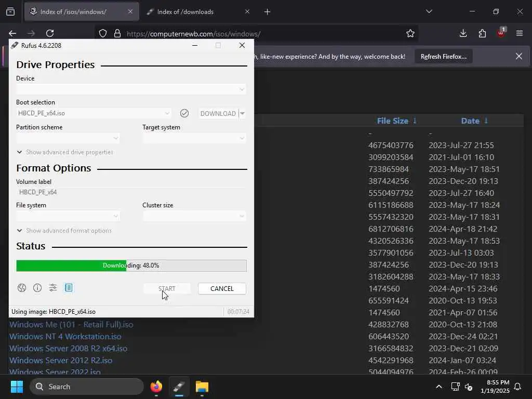Open the Device dropdown in Rufus
Screen dimensions: 532x399
coord(131,89)
